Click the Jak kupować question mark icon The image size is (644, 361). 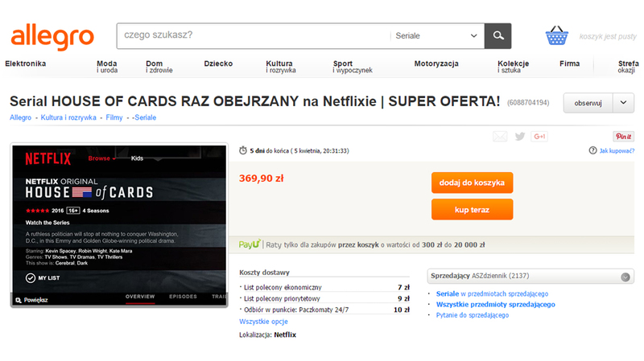pos(592,150)
